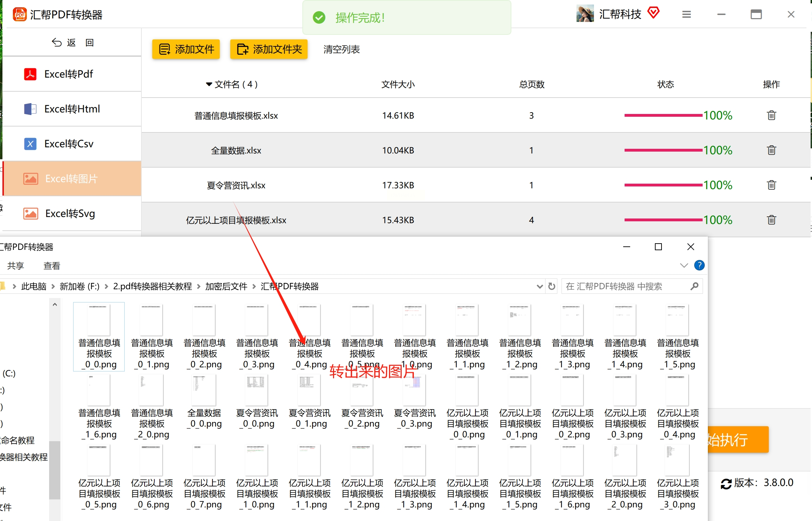Click the version update refresh icon

[726, 484]
